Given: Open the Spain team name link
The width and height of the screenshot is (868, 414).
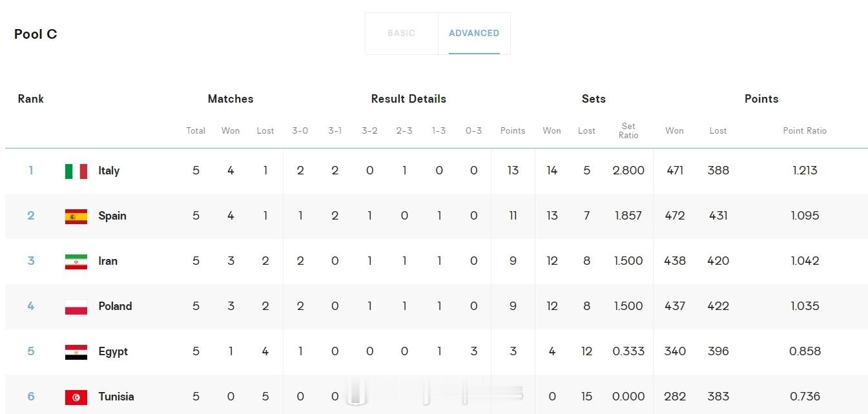Looking at the screenshot, I should coord(112,216).
